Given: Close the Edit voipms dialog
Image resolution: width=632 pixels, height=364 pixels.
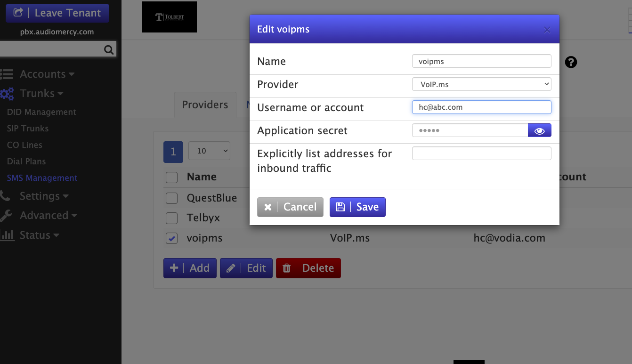Looking at the screenshot, I should [x=547, y=30].
